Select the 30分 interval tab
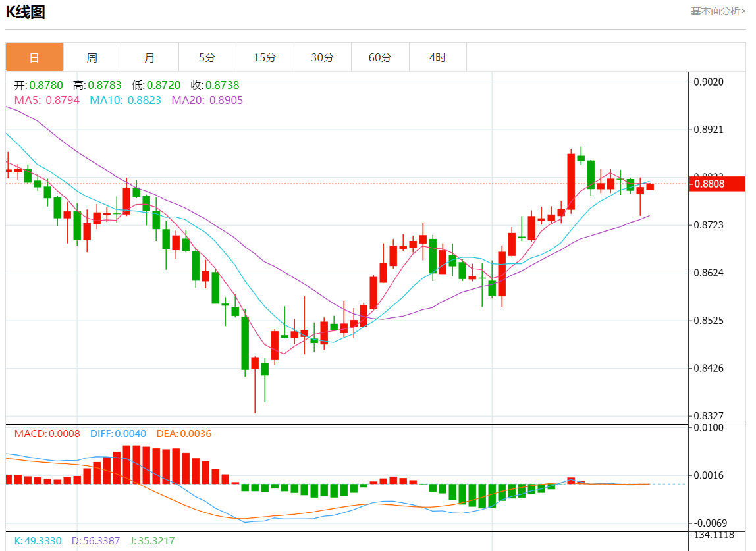Screen dimensions: 756x551 point(323,57)
